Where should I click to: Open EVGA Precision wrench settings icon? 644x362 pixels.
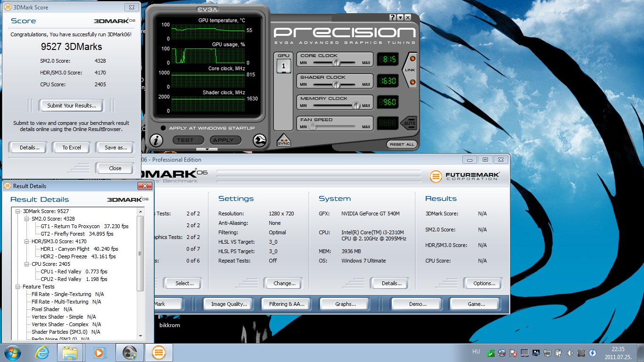pyautogui.click(x=259, y=140)
